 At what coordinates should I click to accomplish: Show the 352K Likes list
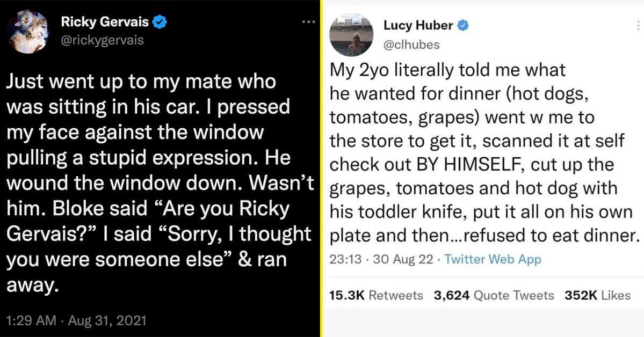[597, 295]
